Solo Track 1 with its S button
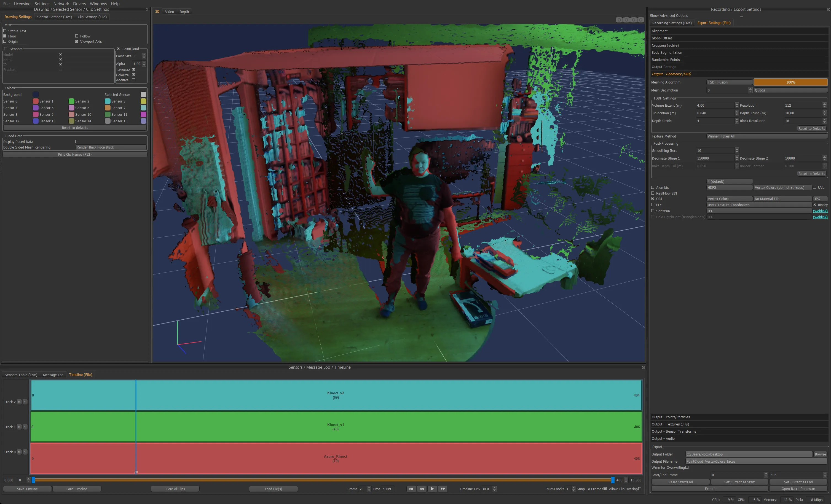This screenshot has width=831, height=504. (25, 427)
